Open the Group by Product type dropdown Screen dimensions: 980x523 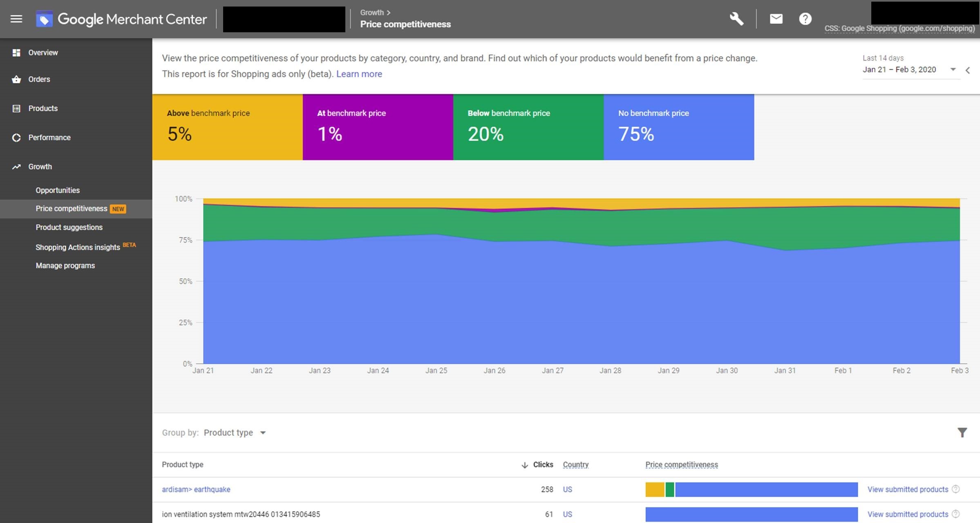[235, 432]
